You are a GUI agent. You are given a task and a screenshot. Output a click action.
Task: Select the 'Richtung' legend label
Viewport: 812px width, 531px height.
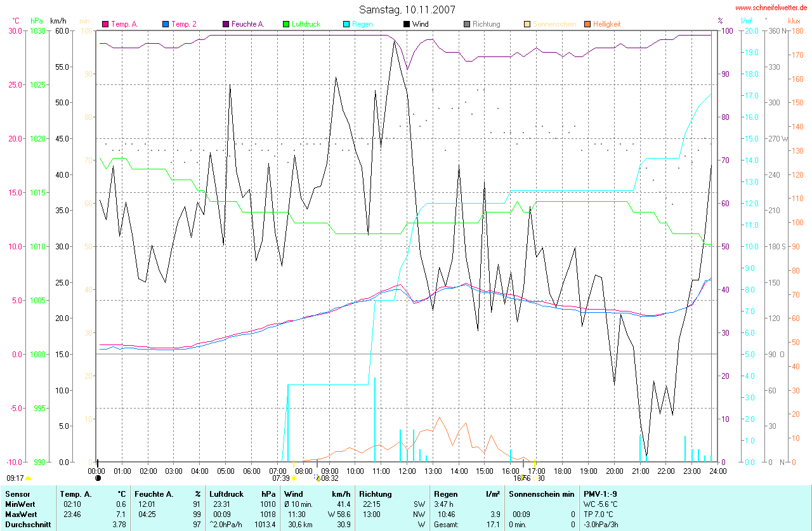[487, 24]
